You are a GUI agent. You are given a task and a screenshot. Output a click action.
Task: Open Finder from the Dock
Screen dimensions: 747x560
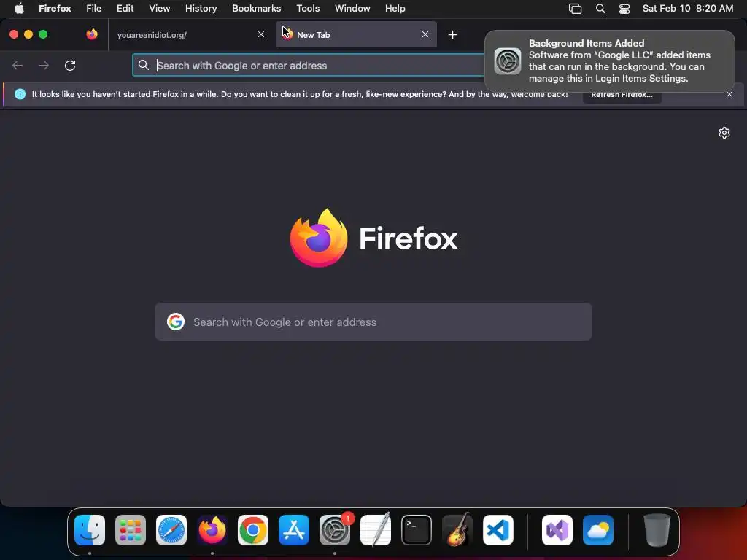[x=90, y=530]
